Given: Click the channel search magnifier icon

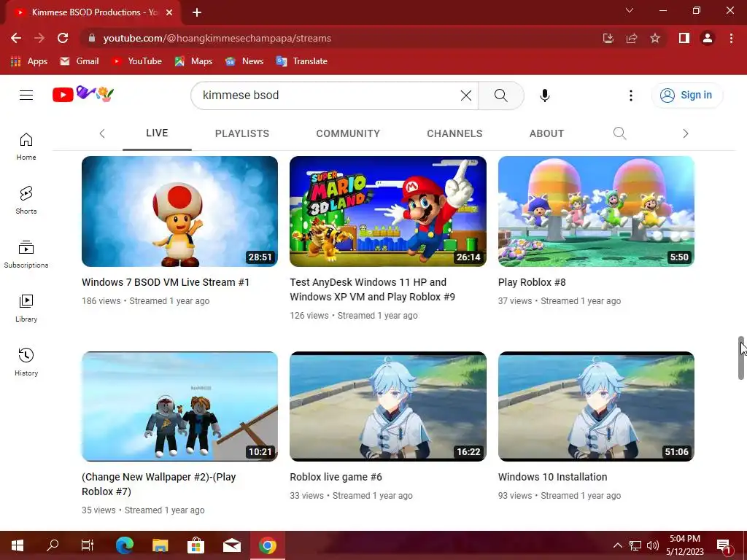Looking at the screenshot, I should (x=619, y=133).
